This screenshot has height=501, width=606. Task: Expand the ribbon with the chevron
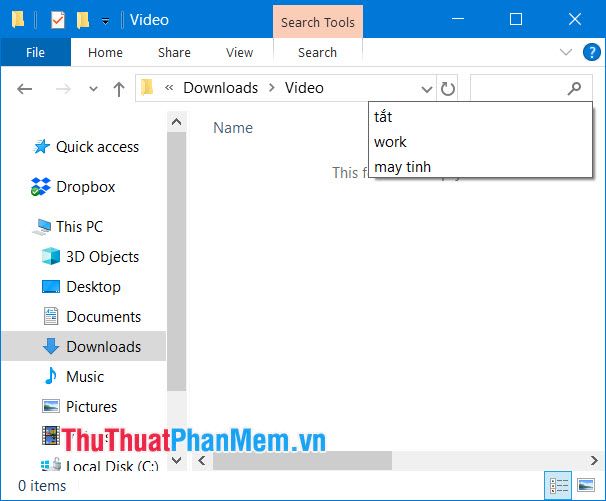pyautogui.click(x=566, y=52)
